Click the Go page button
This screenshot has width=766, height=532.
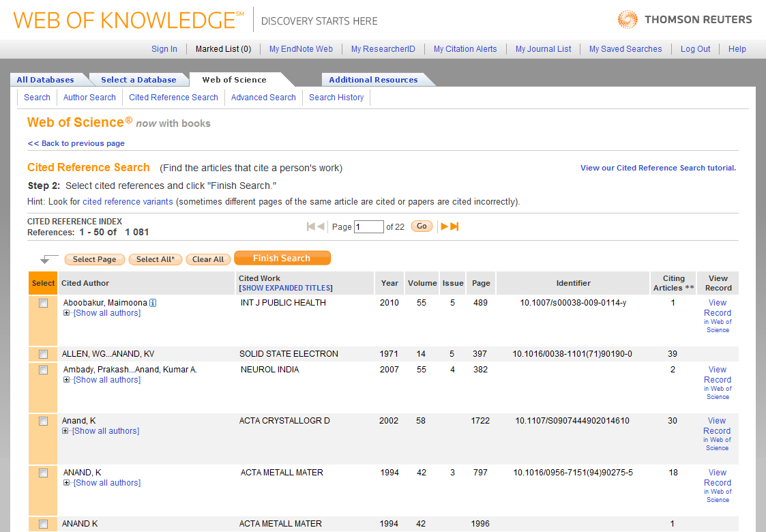(422, 226)
